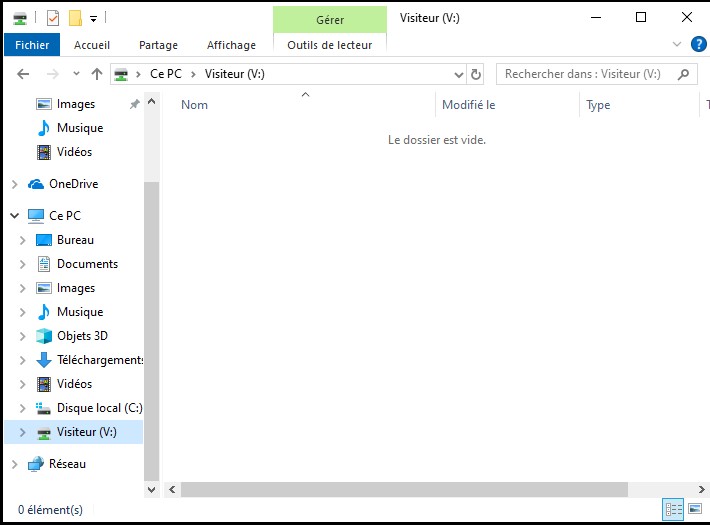This screenshot has width=710, height=525.
Task: Expand the Réseau tree node
Action: pyautogui.click(x=14, y=464)
